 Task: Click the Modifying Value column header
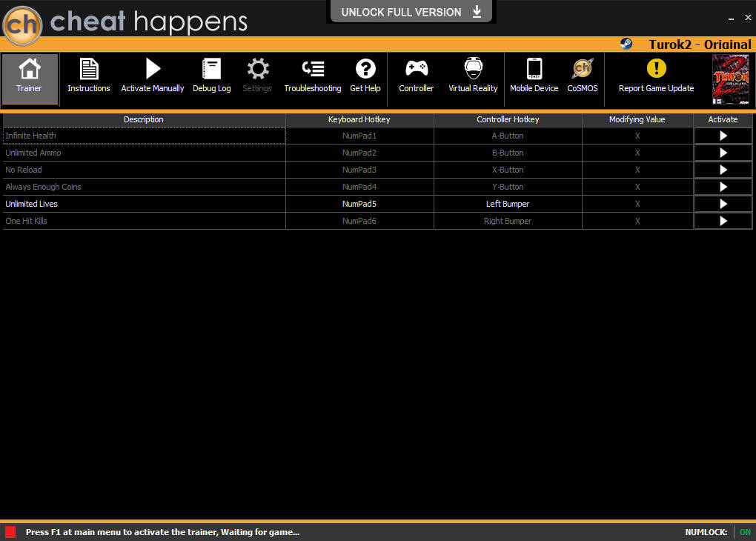coord(637,119)
